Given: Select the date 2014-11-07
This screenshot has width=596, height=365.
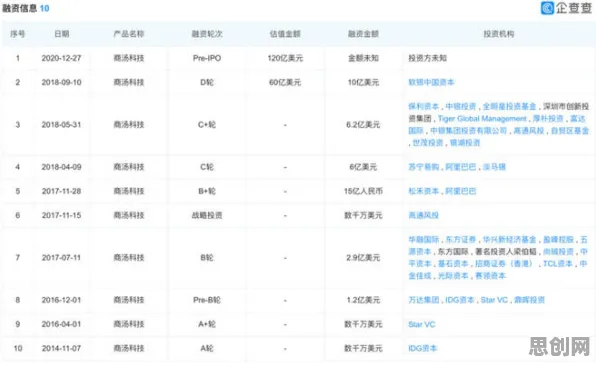Looking at the screenshot, I should (61, 349).
